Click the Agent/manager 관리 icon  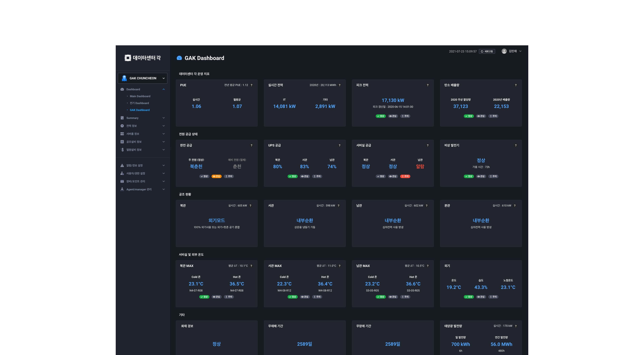122,189
